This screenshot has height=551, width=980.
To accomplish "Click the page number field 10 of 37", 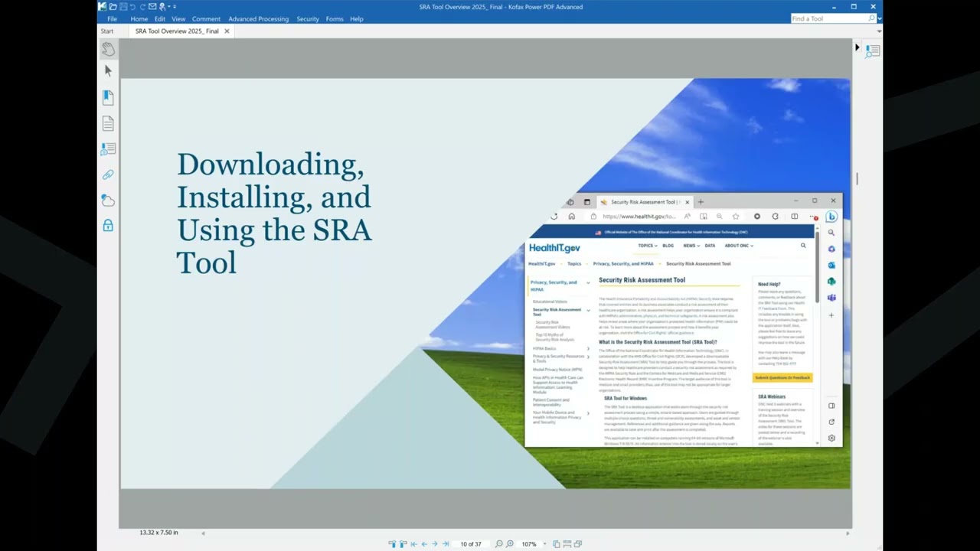I will (471, 544).
